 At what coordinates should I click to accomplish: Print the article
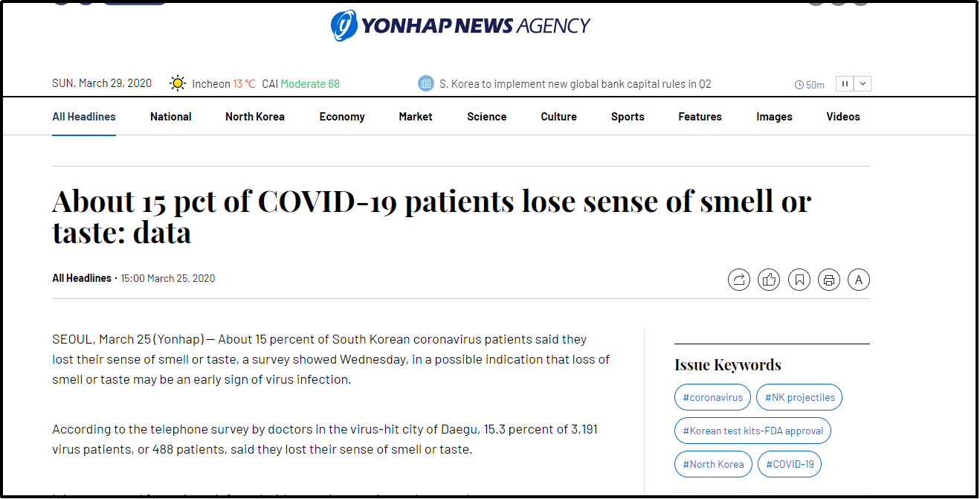pos(829,280)
